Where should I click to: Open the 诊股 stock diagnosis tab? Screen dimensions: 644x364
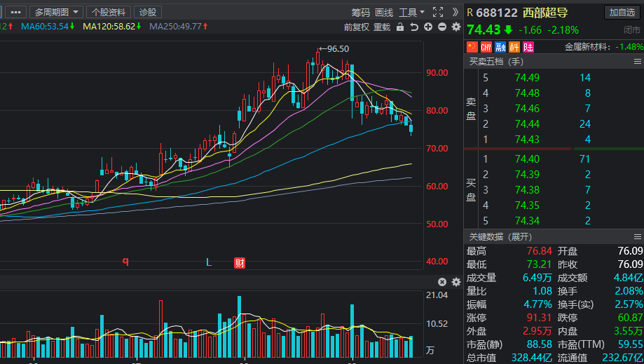click(147, 12)
